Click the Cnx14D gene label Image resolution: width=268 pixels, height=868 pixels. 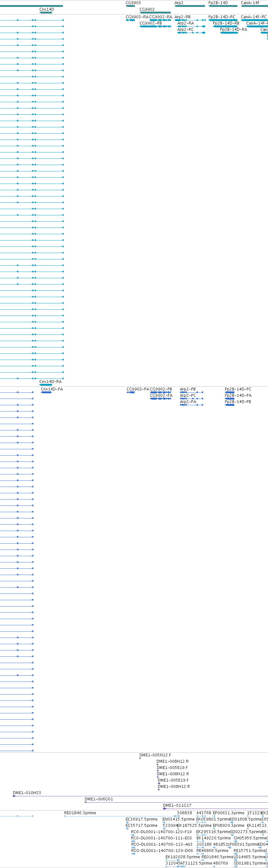[x=47, y=9]
